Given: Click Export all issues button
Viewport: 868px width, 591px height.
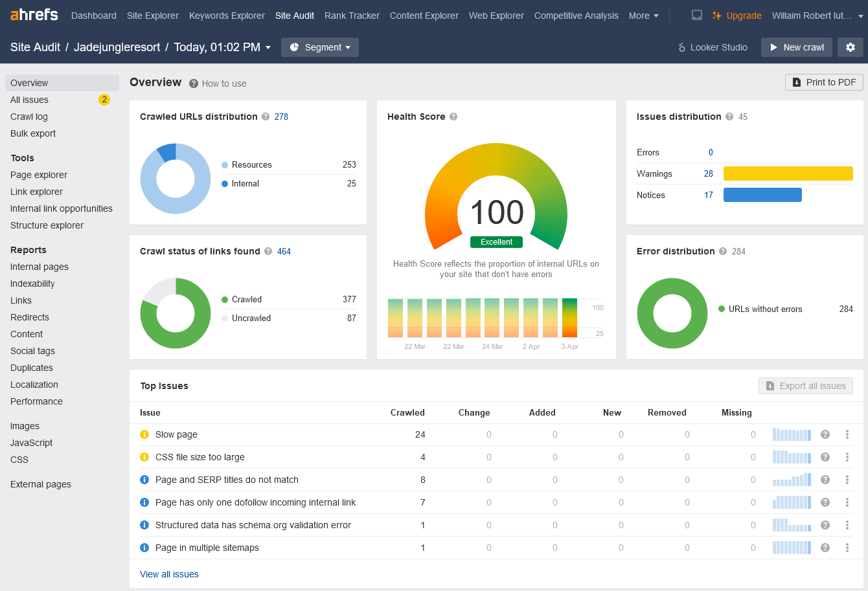Looking at the screenshot, I should pyautogui.click(x=806, y=386).
